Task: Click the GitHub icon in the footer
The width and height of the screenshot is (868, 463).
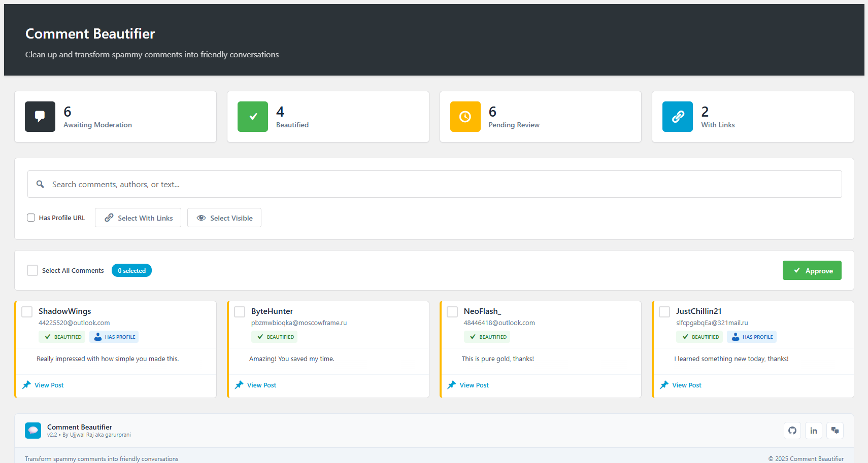Action: pos(792,431)
